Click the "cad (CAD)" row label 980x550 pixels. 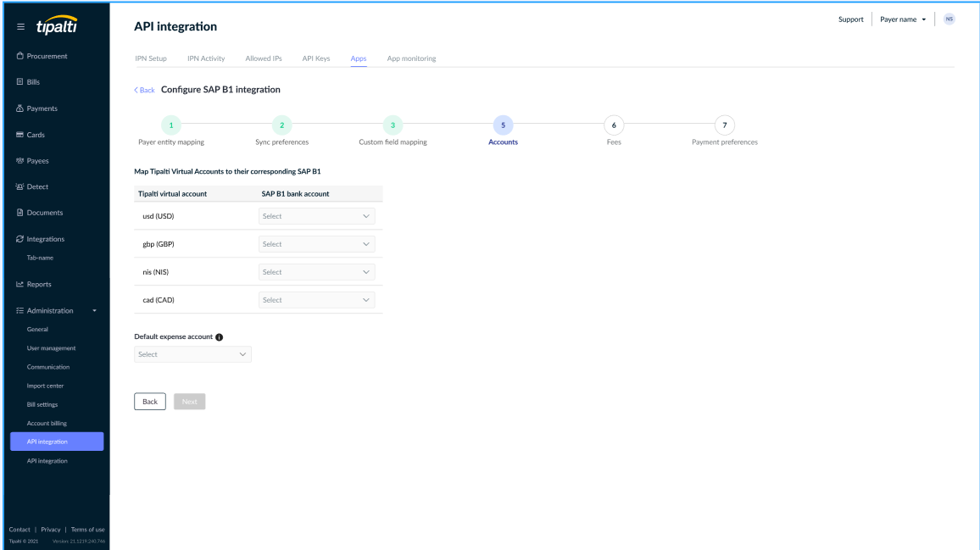159,300
